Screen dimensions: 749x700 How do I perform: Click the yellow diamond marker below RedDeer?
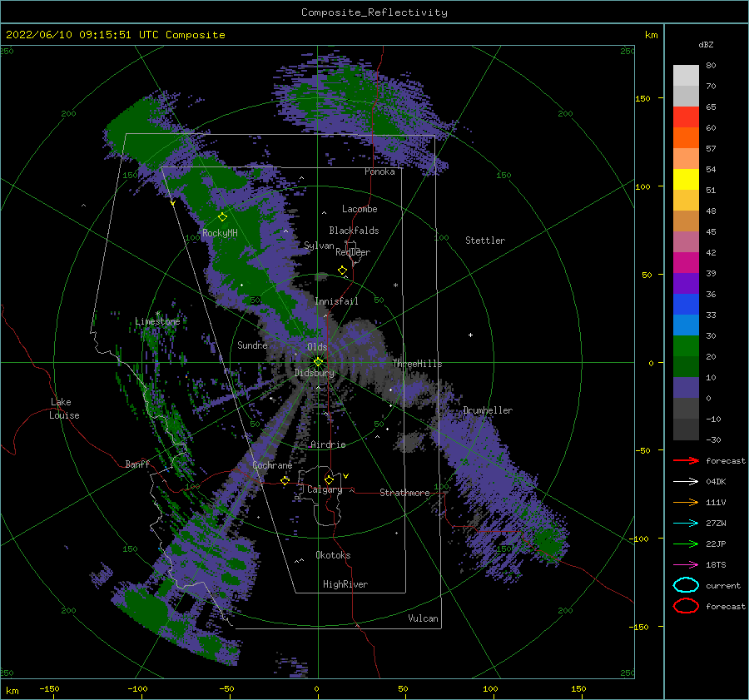click(343, 271)
